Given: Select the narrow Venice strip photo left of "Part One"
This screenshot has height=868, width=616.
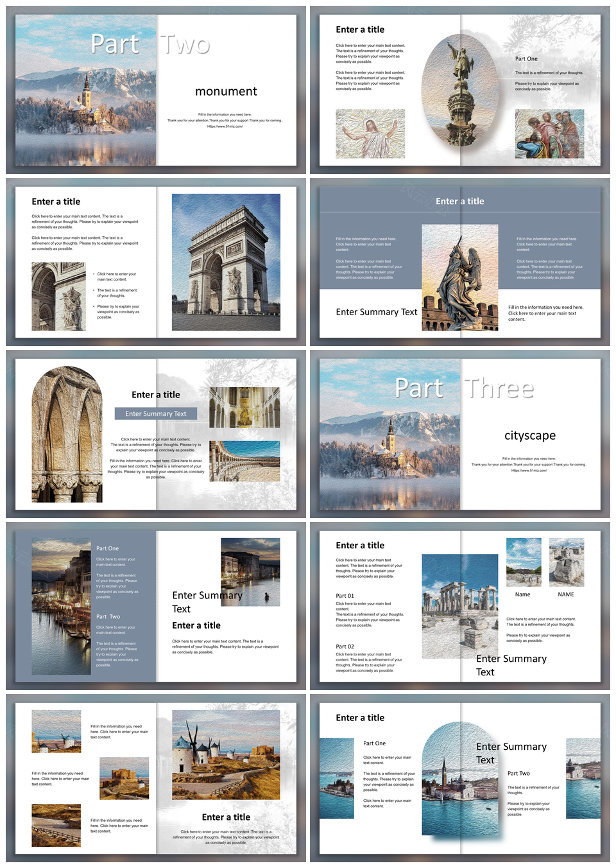Looking at the screenshot, I should point(337,778).
